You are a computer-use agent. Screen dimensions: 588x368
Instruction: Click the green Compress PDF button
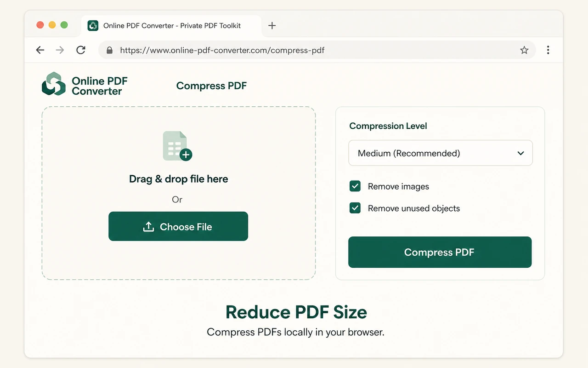[440, 252]
